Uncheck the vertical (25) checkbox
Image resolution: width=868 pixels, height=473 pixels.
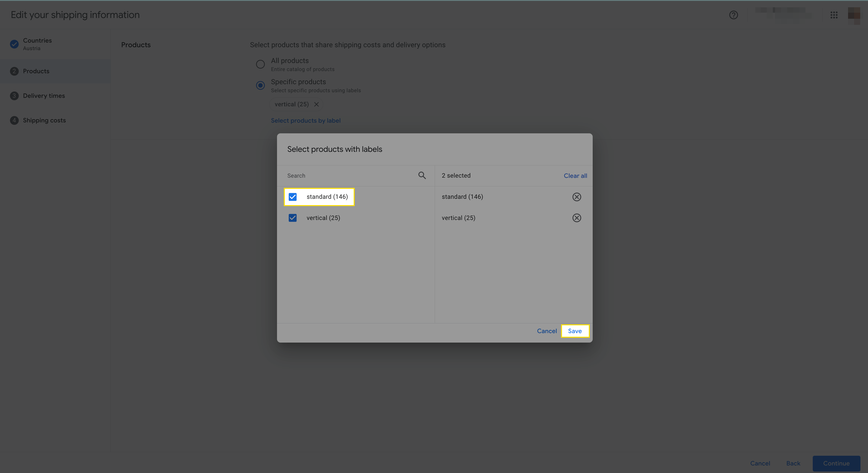293,218
